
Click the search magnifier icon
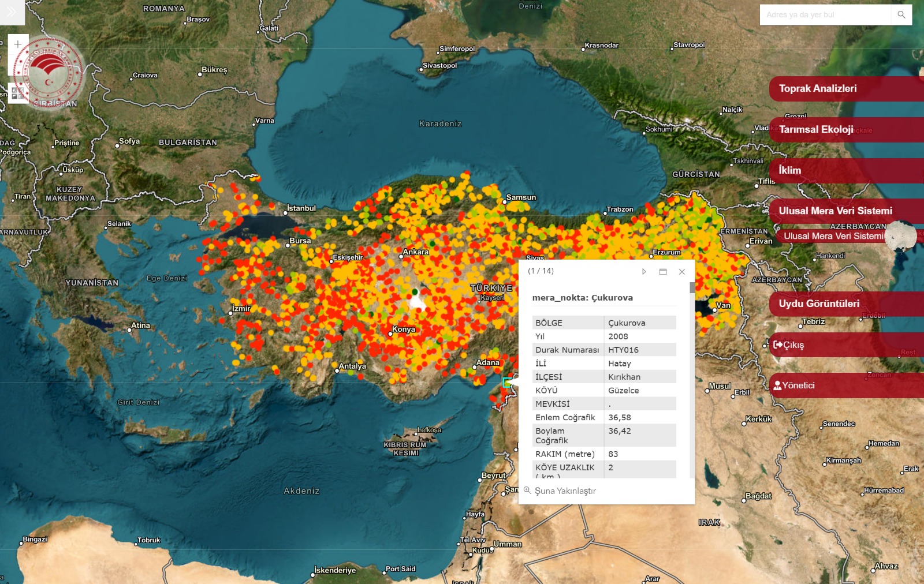coord(901,15)
